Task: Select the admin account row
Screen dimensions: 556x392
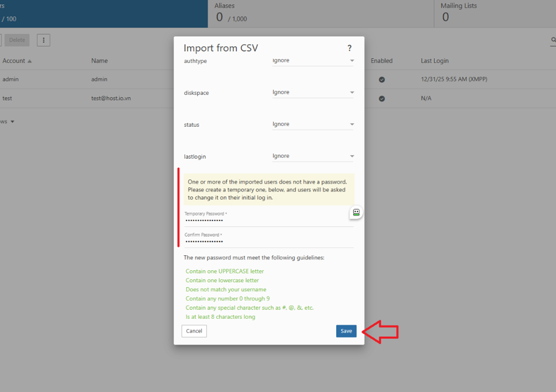Action: (87, 79)
